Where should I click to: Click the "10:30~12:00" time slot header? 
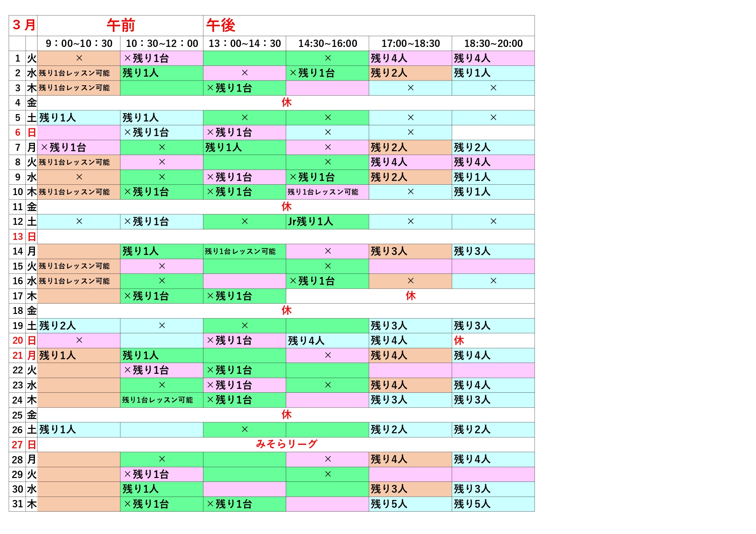[162, 43]
